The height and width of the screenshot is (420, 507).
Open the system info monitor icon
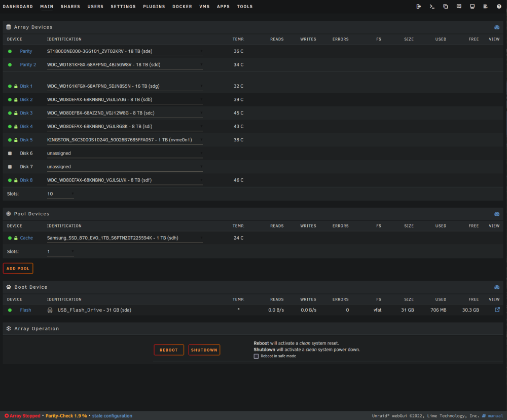tap(472, 7)
